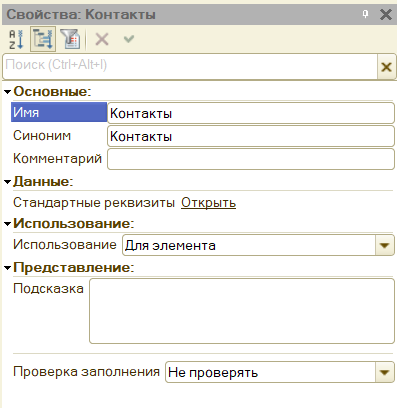The width and height of the screenshot is (397, 408).
Task: Collapse the Представление section
Action: [8, 267]
